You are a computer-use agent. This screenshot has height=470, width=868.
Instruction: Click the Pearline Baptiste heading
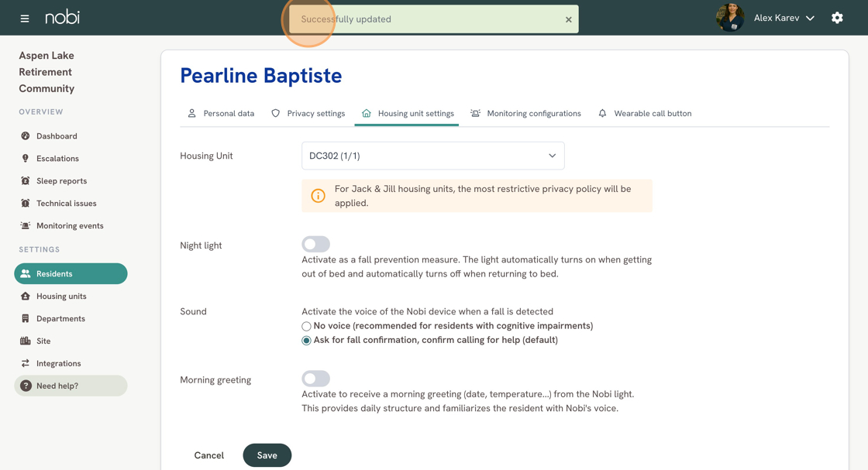coord(260,76)
